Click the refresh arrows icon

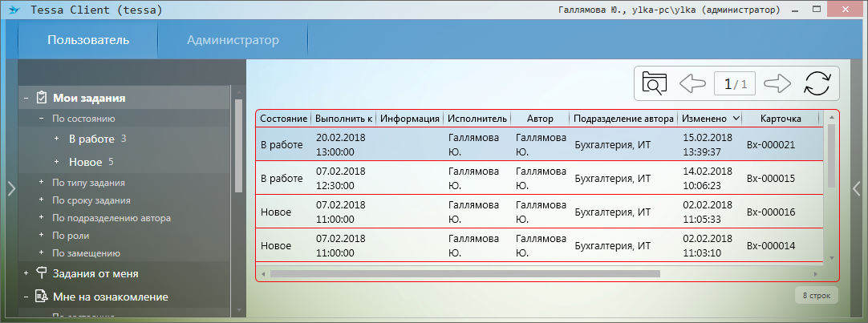tap(817, 83)
